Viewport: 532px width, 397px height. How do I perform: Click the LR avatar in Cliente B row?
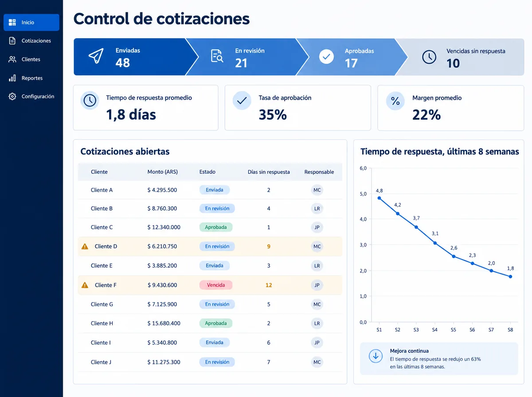coord(317,209)
